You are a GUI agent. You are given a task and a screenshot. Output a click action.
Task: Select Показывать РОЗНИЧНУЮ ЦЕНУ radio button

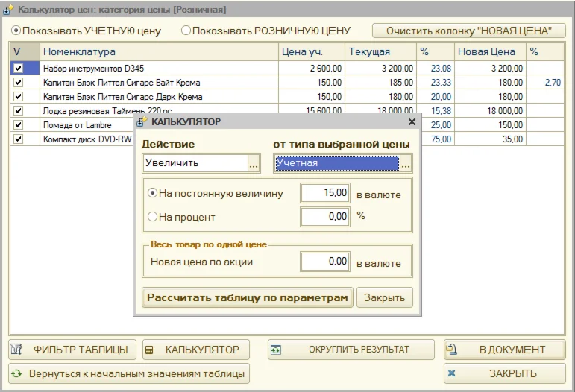pyautogui.click(x=186, y=31)
